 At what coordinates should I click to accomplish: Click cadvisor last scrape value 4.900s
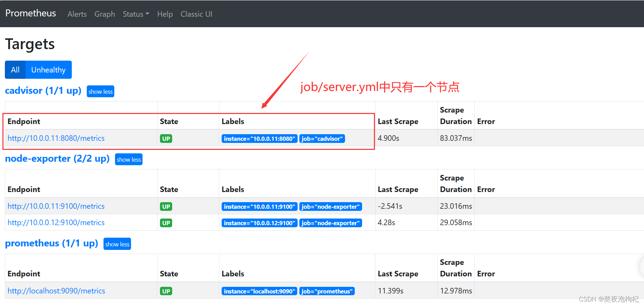pyautogui.click(x=389, y=138)
